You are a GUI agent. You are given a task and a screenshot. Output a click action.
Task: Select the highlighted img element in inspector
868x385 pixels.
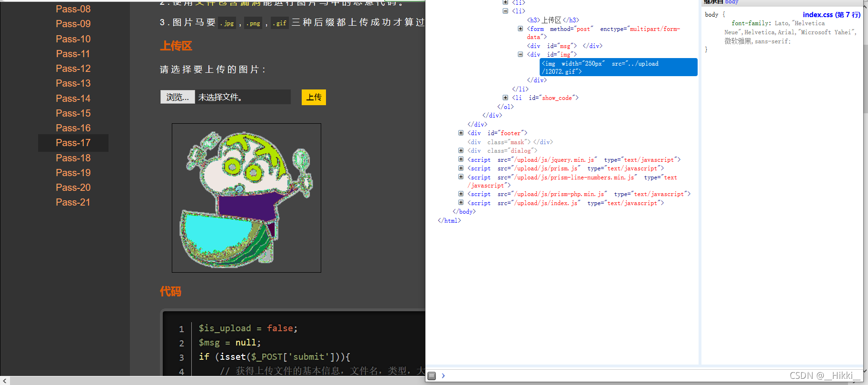pyautogui.click(x=619, y=67)
